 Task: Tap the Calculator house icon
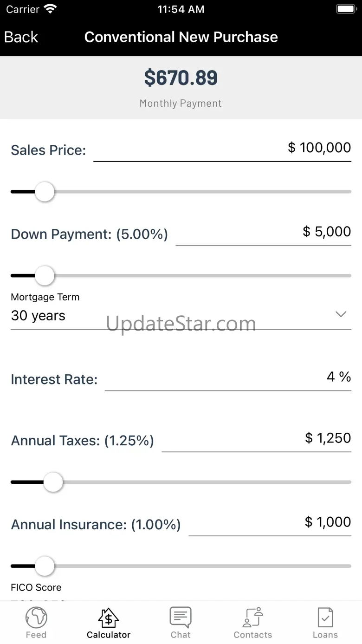pyautogui.click(x=109, y=618)
